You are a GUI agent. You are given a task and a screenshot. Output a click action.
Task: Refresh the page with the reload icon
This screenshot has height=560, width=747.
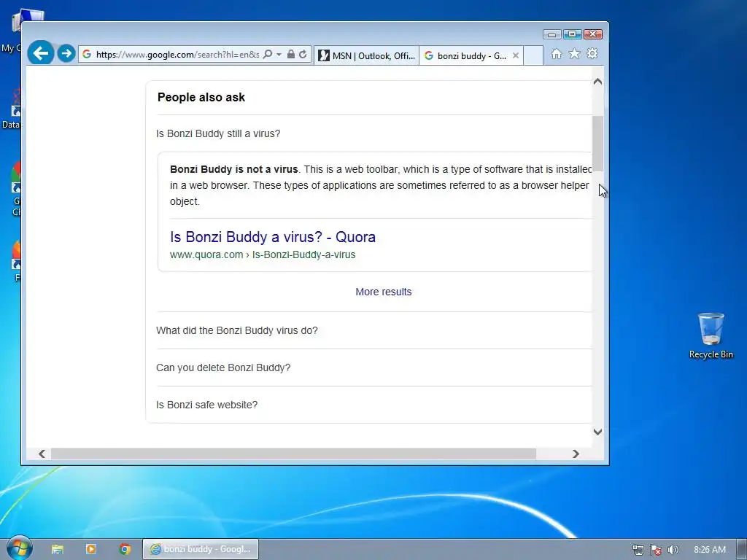pyautogui.click(x=303, y=54)
